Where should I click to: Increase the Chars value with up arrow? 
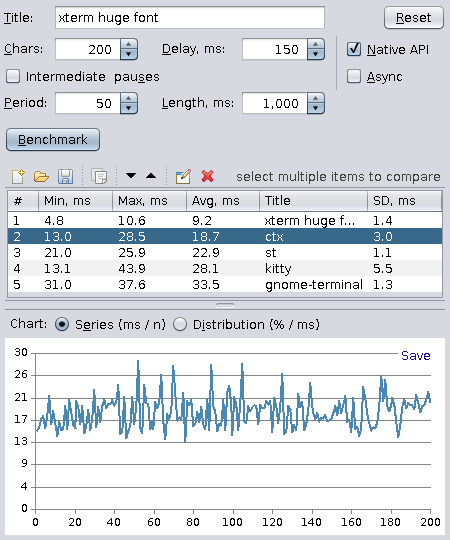(x=129, y=44)
